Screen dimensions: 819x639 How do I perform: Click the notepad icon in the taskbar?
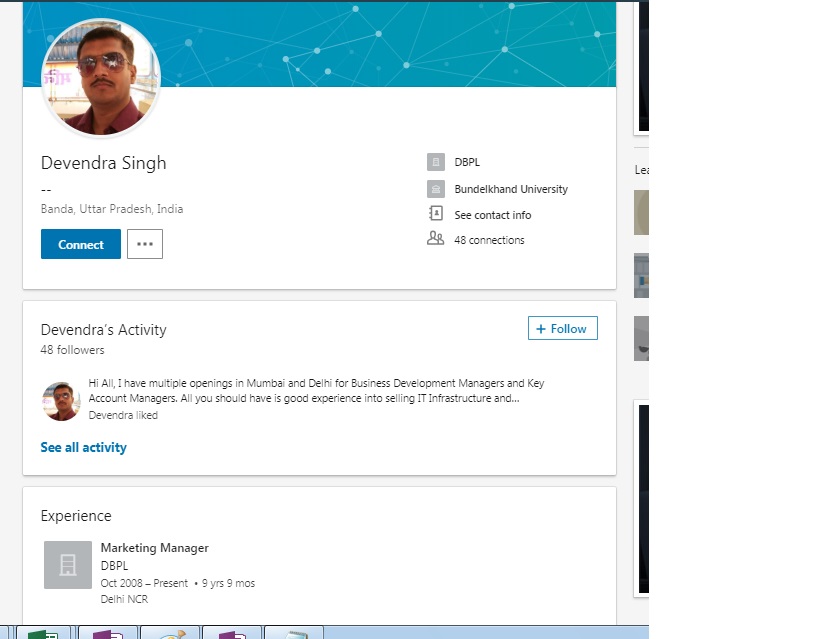(x=294, y=633)
